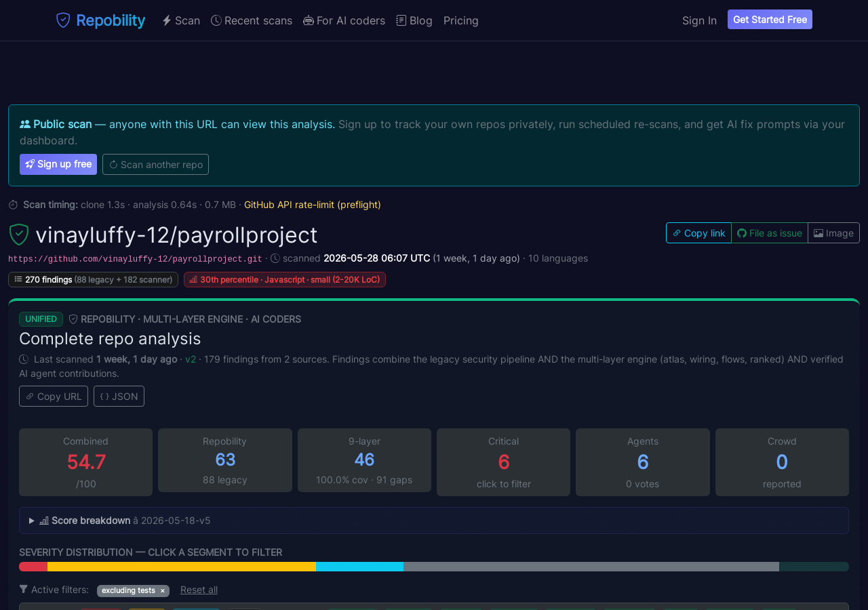Click the GitHub icon in File as issue
Image resolution: width=868 pixels, height=610 pixels.
742,233
